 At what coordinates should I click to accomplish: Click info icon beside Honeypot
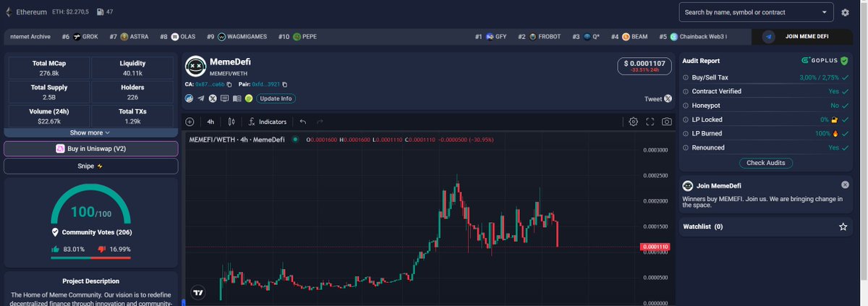(x=686, y=106)
